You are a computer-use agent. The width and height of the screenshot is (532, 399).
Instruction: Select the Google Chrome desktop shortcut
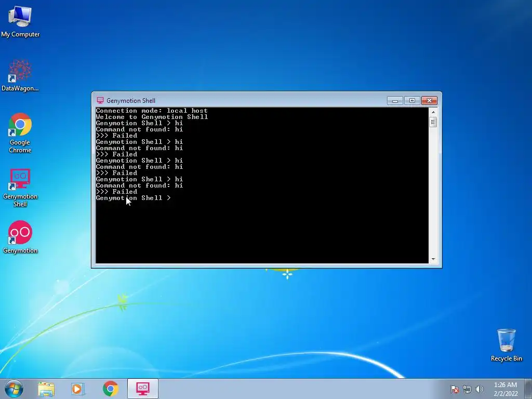point(20,132)
